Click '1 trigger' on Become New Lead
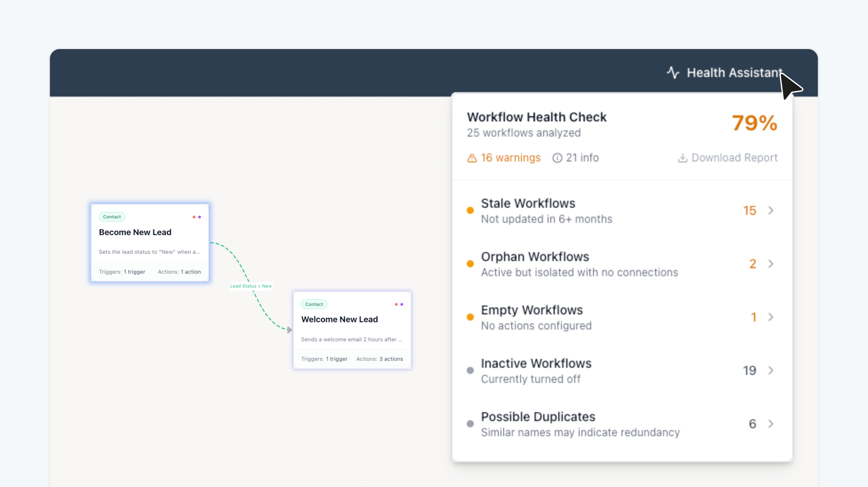This screenshot has height=487, width=868. coord(134,272)
